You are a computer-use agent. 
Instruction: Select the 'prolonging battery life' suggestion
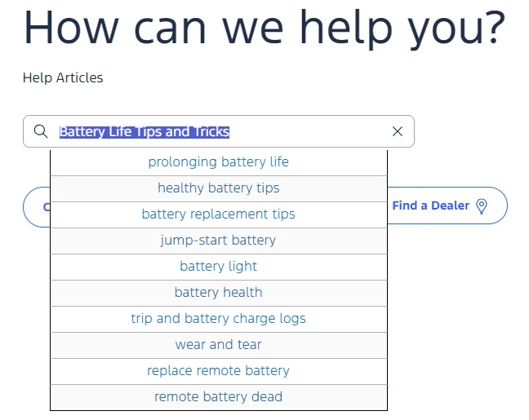click(218, 162)
